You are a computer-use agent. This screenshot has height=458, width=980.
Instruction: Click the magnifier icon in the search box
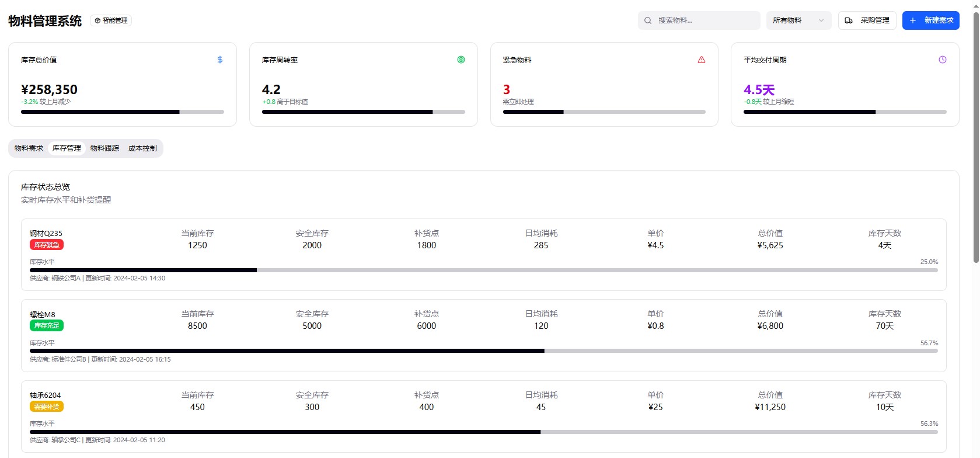click(648, 20)
